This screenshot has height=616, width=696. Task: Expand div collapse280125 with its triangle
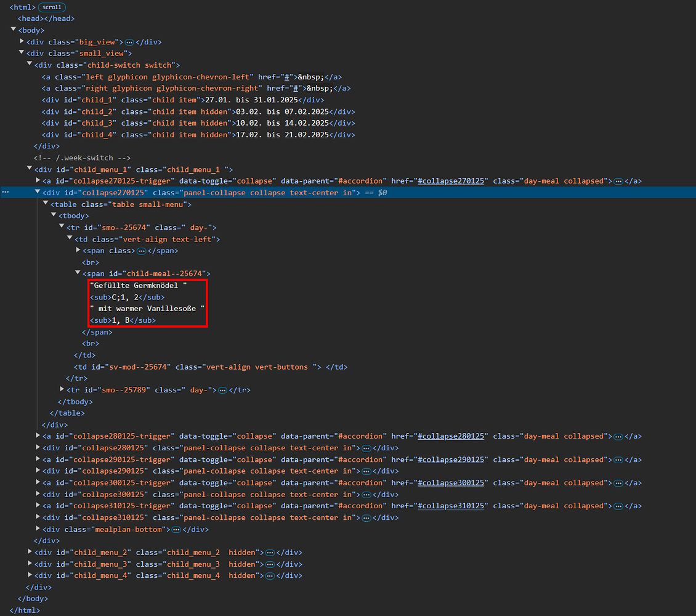point(38,447)
